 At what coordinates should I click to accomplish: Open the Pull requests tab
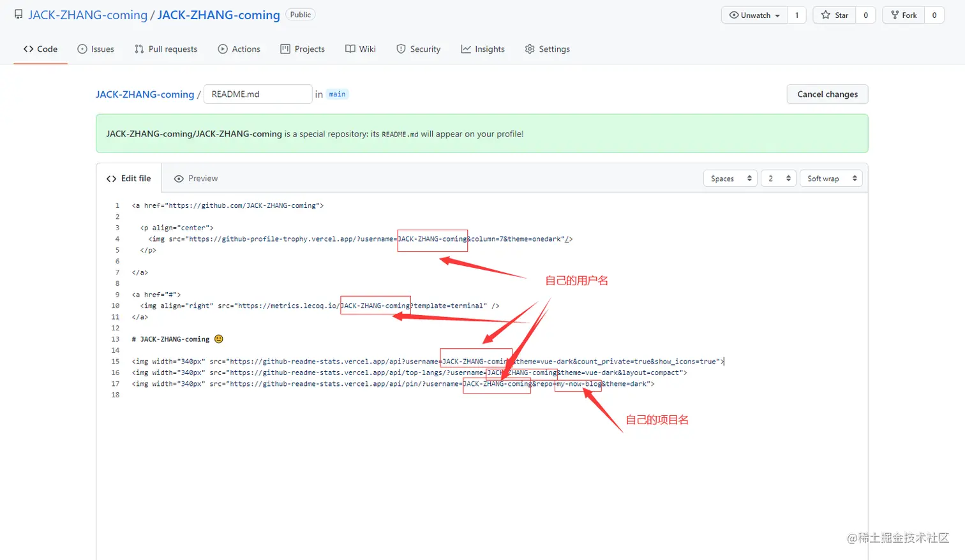pyautogui.click(x=166, y=49)
